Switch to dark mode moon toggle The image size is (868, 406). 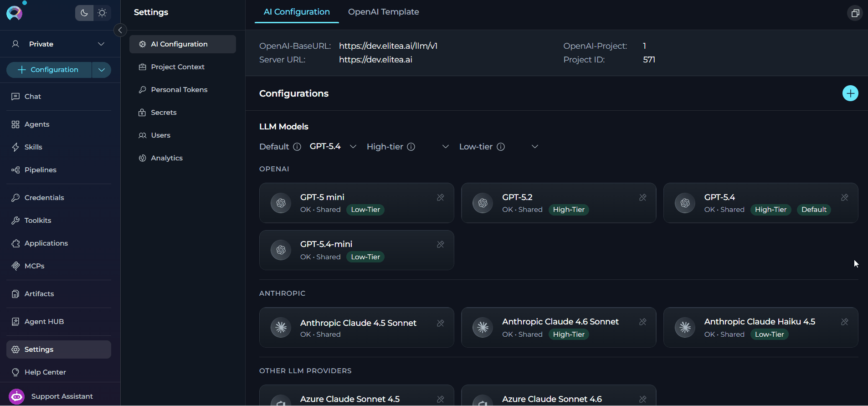(84, 13)
